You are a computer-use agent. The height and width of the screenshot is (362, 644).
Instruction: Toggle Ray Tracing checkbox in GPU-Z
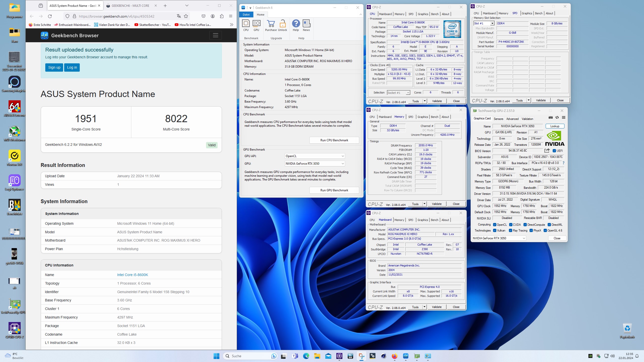point(510,231)
